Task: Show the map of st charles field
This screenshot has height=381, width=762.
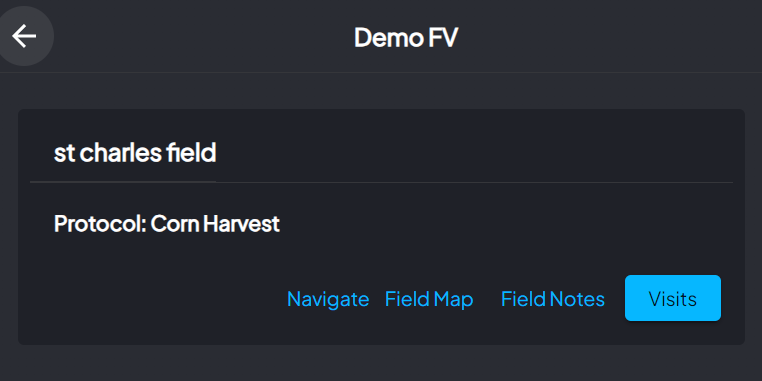Action: click(x=429, y=299)
